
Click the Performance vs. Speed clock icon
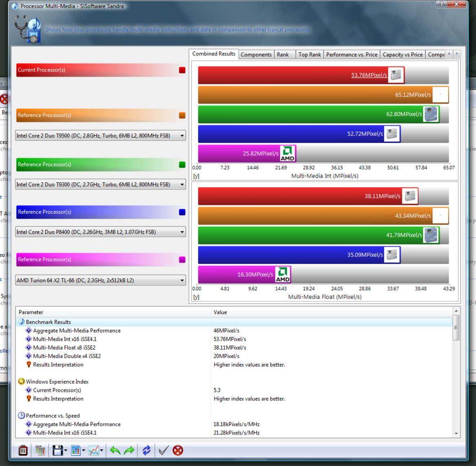click(x=21, y=416)
